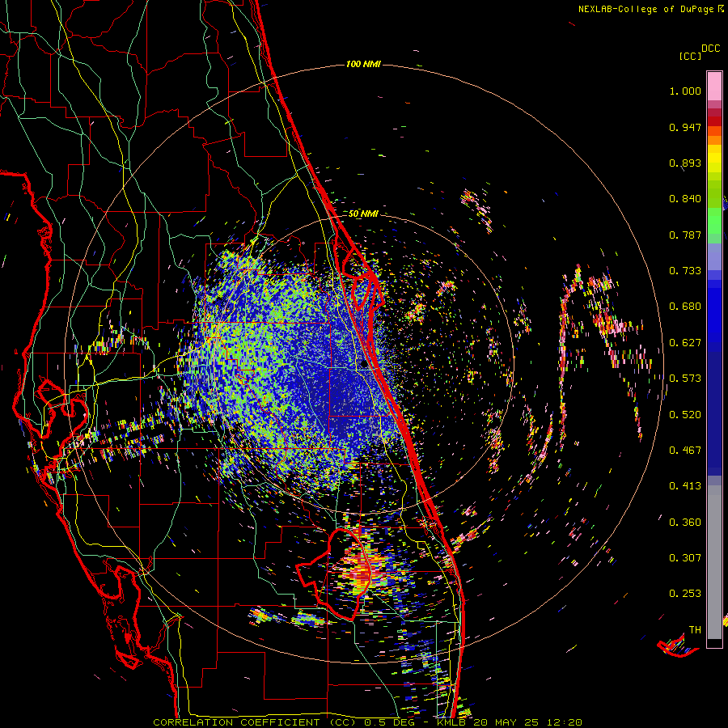Select the DCC label above the color scale
This screenshot has width=728, height=728.
[x=710, y=49]
